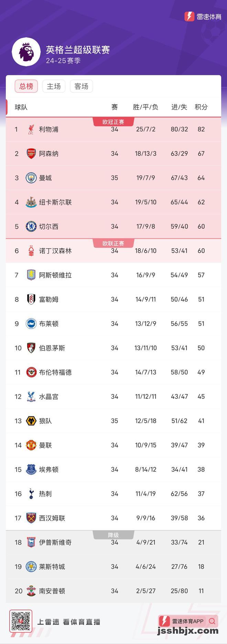Screen dimensions: 227x644
Task: Click the Newcastle United crest icon
Action: click(x=31, y=202)
